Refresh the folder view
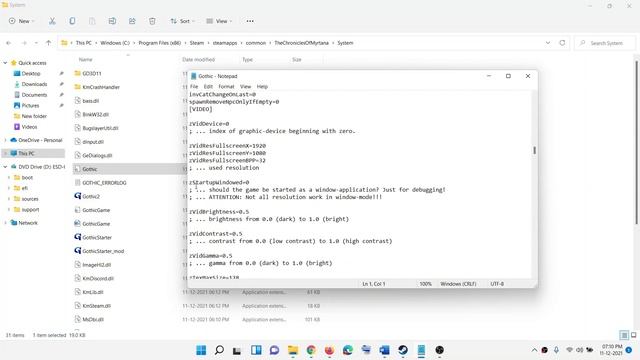This screenshot has width=640, height=360. [562, 43]
